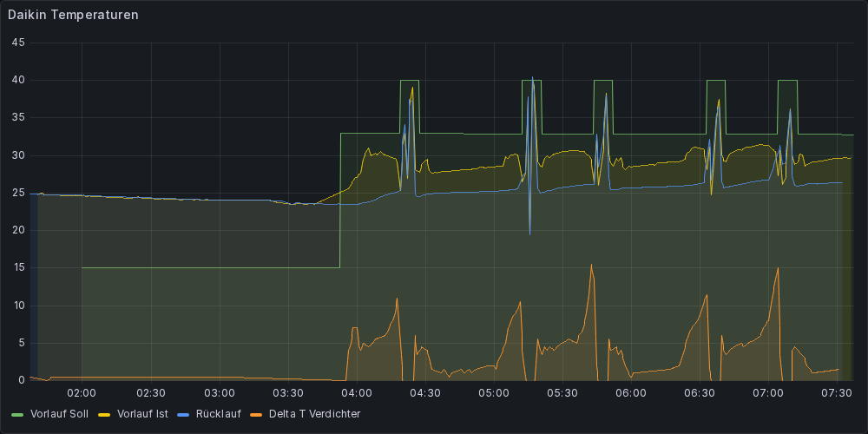This screenshot has width=868, height=434.
Task: Click the 03:00 time axis label
Action: coord(220,393)
